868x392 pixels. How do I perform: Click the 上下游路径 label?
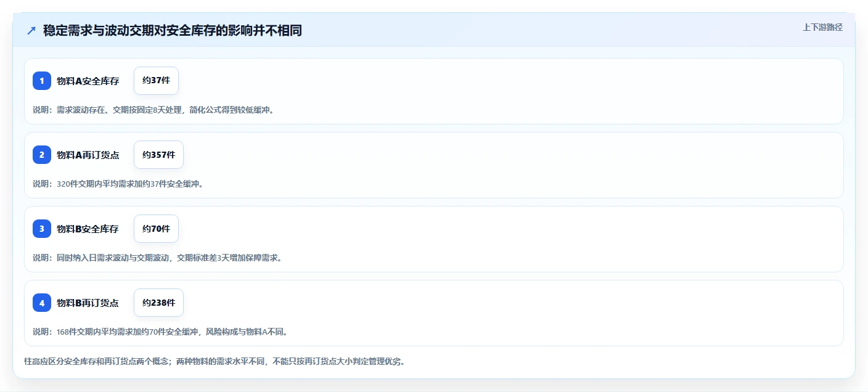point(822,27)
